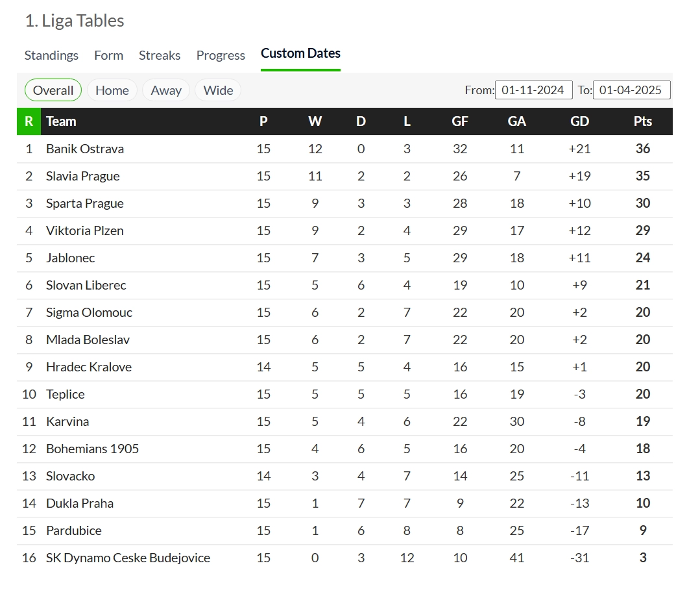Screen dimensions: 700x596
Task: Show the Away table filter
Action: (x=166, y=90)
